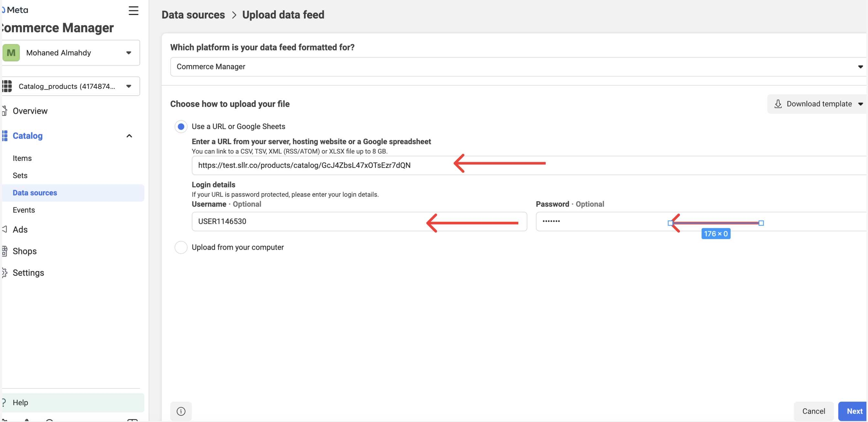The width and height of the screenshot is (868, 422).
Task: Click the Next button
Action: pos(854,411)
